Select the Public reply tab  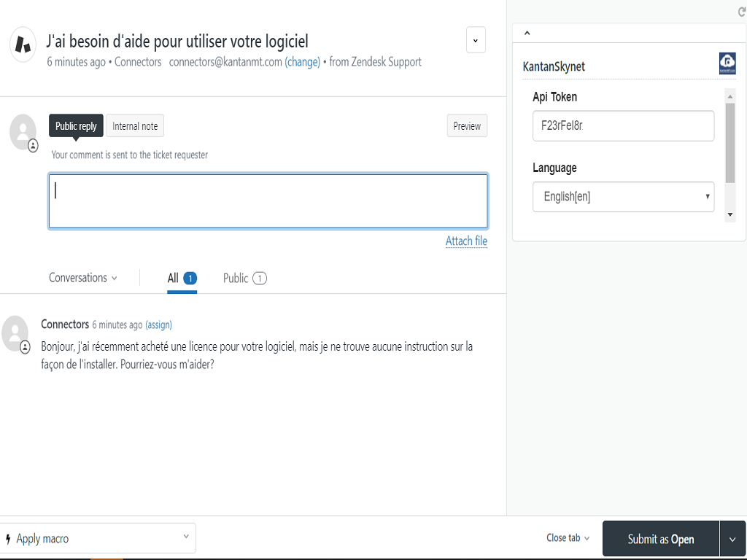76,126
